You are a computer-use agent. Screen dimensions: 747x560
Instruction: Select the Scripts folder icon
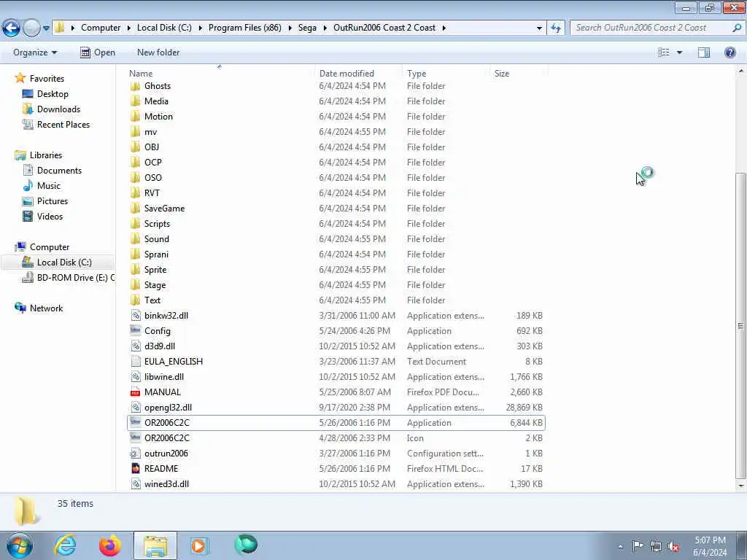[x=135, y=224]
